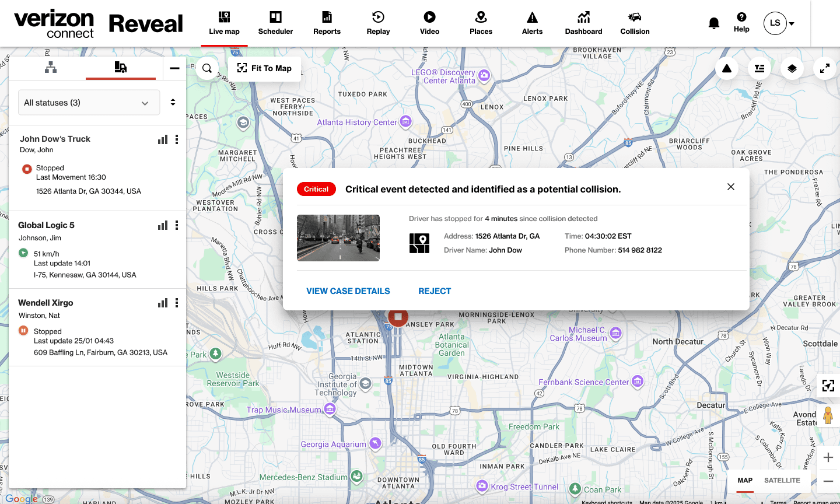This screenshot has height=504, width=840.
Task: Switch to the vehicles list panel tab
Action: [x=121, y=68]
